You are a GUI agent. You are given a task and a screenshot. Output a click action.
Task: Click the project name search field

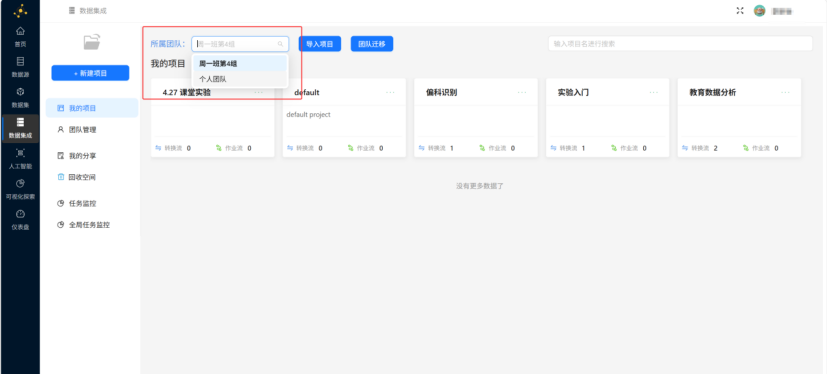pyautogui.click(x=680, y=44)
